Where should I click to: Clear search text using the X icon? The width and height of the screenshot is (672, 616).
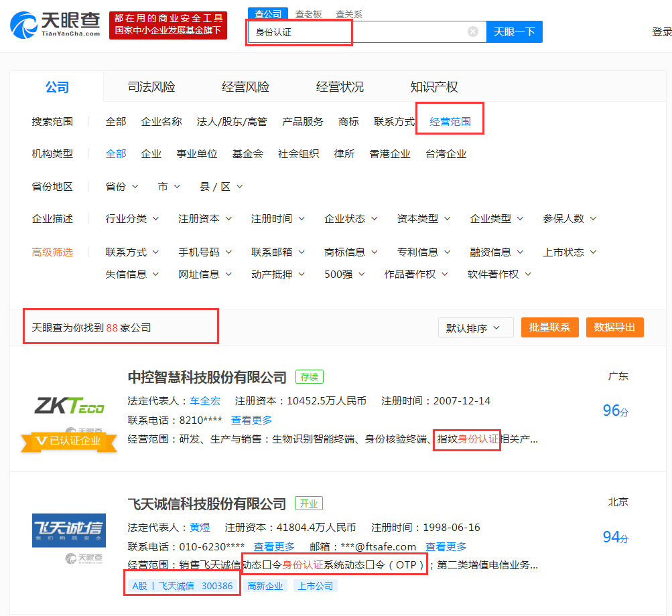coord(472,31)
